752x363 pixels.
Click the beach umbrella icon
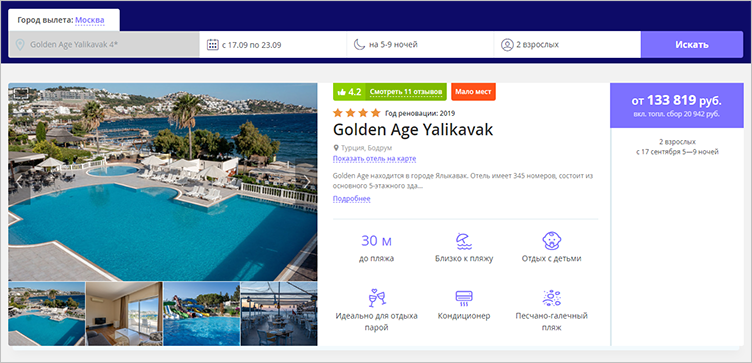tap(464, 241)
